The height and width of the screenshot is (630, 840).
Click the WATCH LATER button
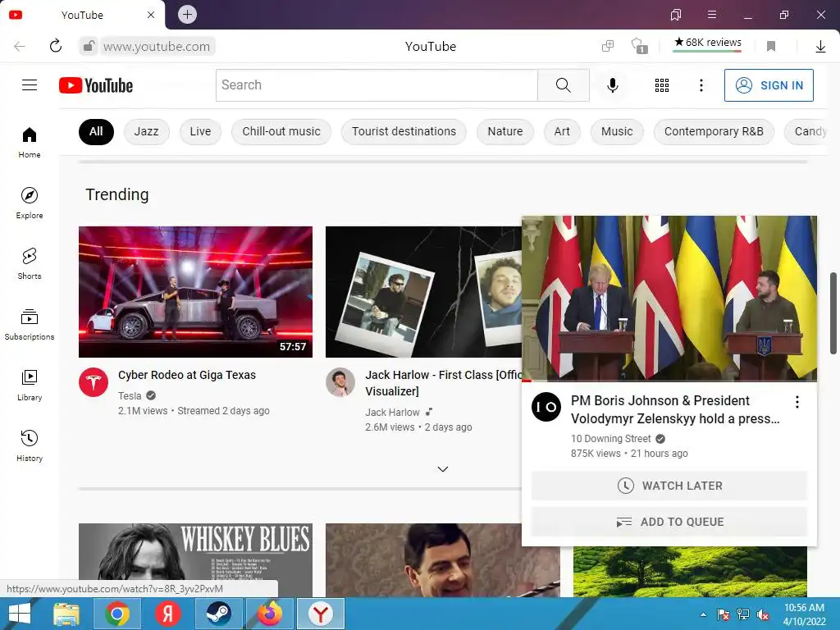(669, 486)
